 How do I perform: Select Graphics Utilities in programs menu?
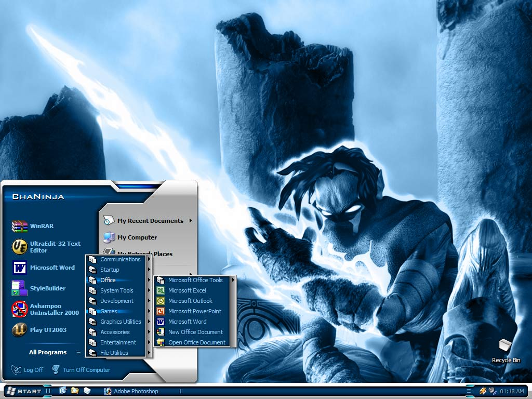(119, 322)
